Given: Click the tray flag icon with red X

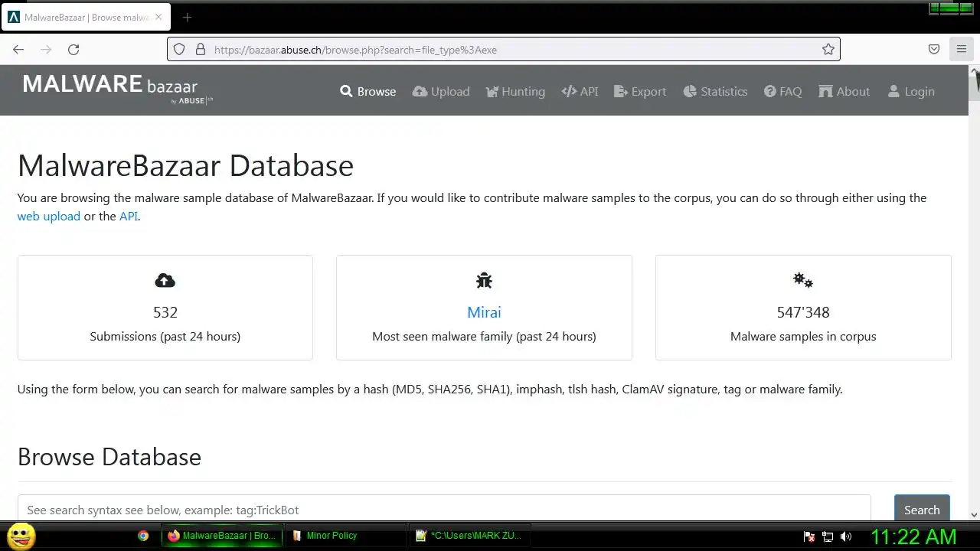Looking at the screenshot, I should coord(808,536).
